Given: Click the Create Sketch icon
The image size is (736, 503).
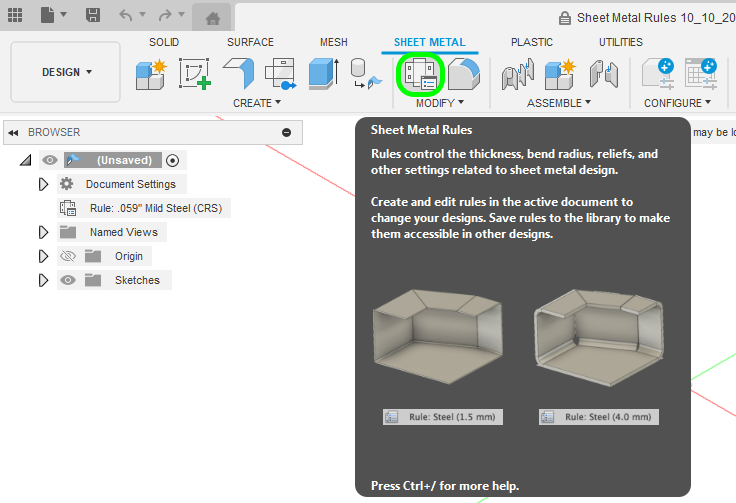Looking at the screenshot, I should (195, 74).
